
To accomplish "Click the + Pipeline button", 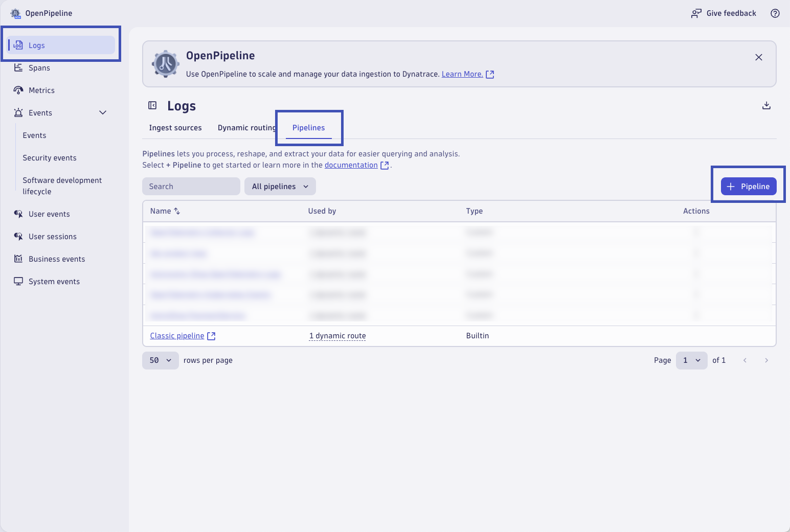I will pyautogui.click(x=749, y=187).
